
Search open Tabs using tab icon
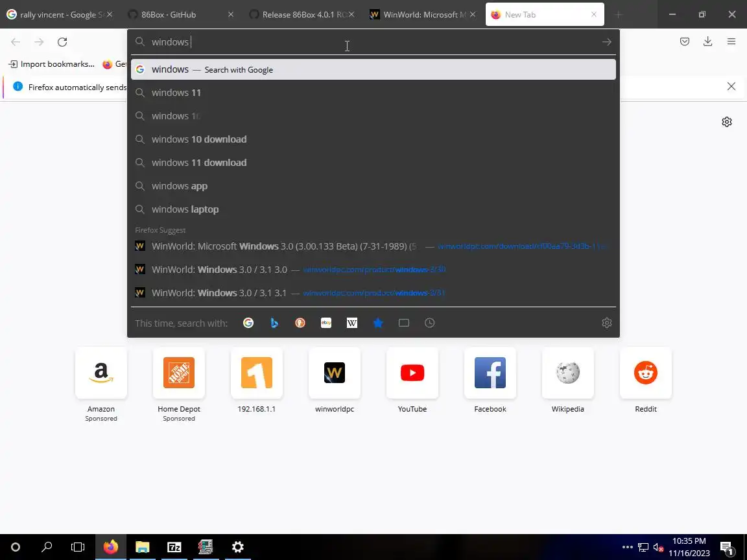coord(404,323)
